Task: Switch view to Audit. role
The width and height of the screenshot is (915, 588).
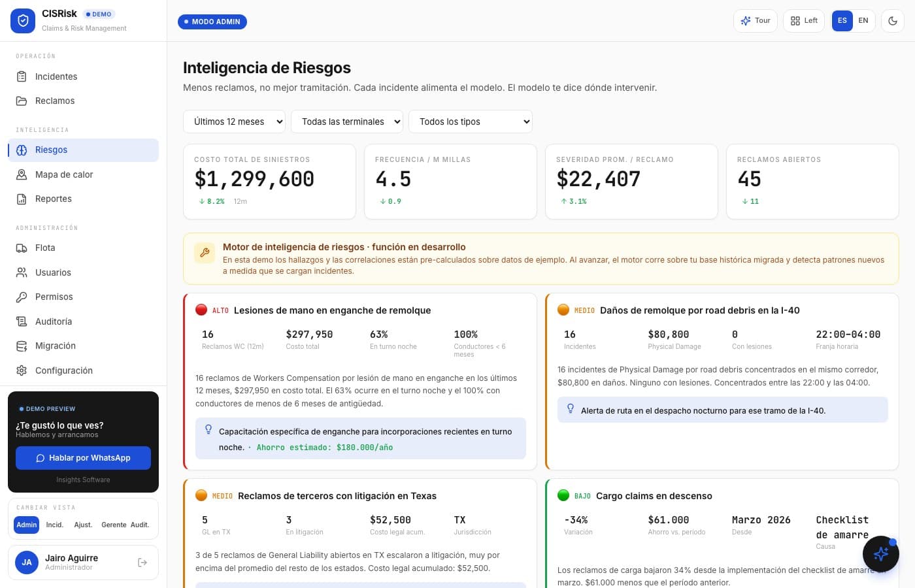Action: [140, 525]
